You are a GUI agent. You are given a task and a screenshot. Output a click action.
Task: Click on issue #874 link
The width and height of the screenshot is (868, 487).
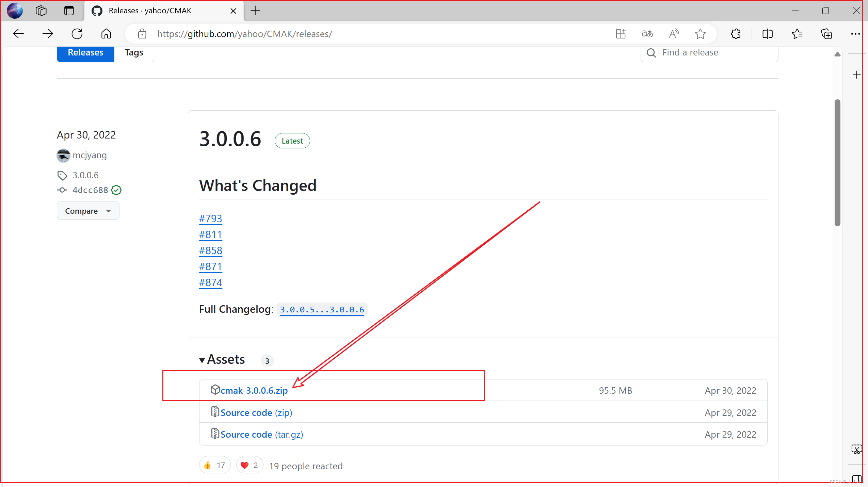[210, 282]
